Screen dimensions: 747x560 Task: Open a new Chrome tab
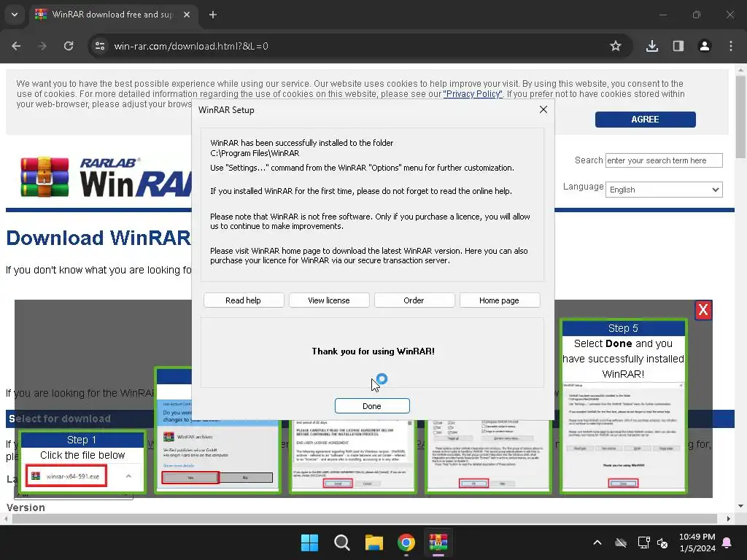point(213,15)
